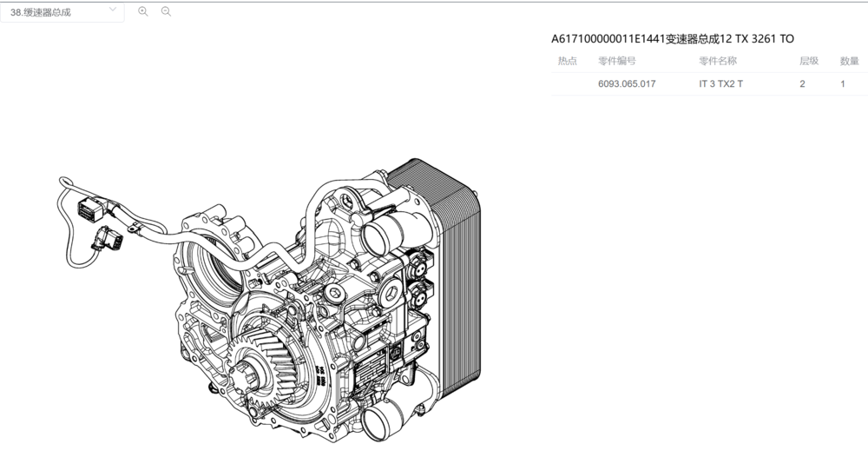Image resolution: width=868 pixels, height=464 pixels.
Task: Select part number 6093.065.017 in table
Action: [x=627, y=84]
